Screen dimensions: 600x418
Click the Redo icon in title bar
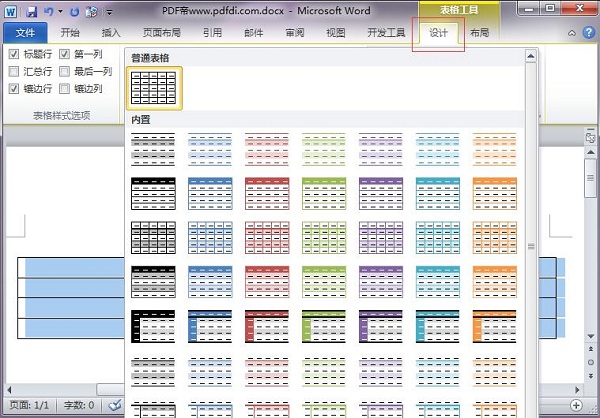[75, 12]
